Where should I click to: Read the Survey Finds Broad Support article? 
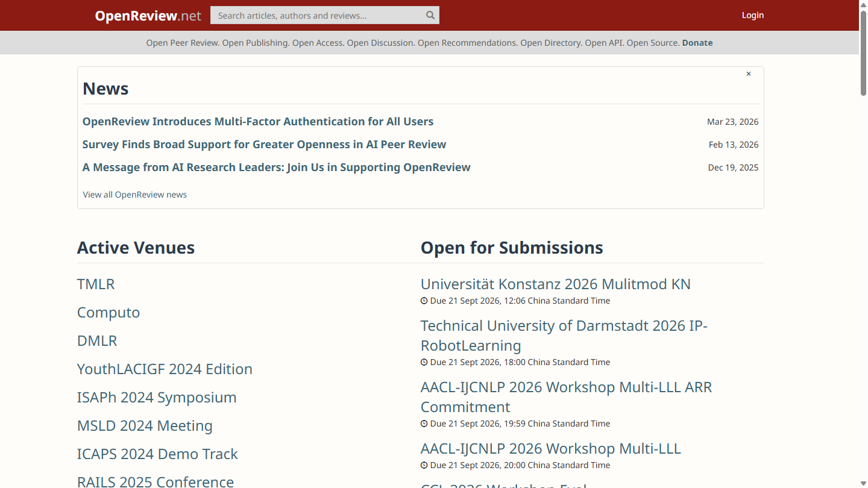pos(264,145)
